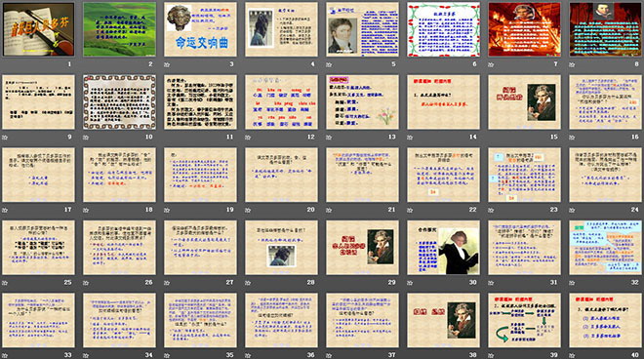644x359 pixels.
Task: Select slide 7 fiery red background thumbnail
Action: click(525, 29)
